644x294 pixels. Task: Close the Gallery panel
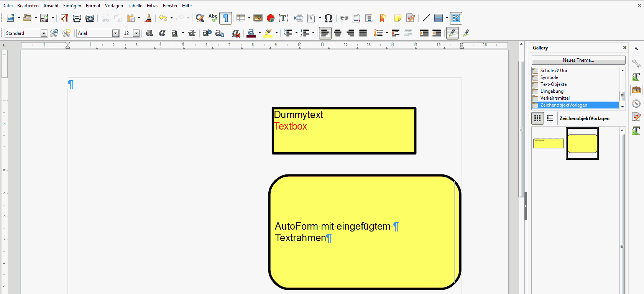[x=625, y=48]
